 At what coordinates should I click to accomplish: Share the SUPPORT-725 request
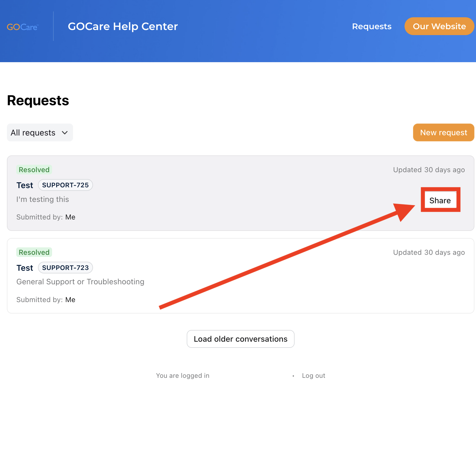(x=440, y=200)
